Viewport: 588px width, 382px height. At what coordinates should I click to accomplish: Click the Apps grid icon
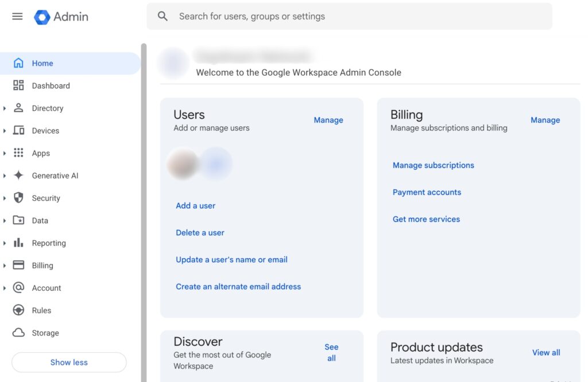(x=18, y=153)
